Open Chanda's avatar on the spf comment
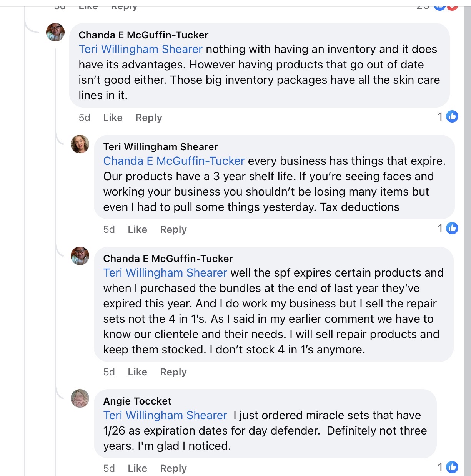The image size is (471, 476). click(x=80, y=256)
